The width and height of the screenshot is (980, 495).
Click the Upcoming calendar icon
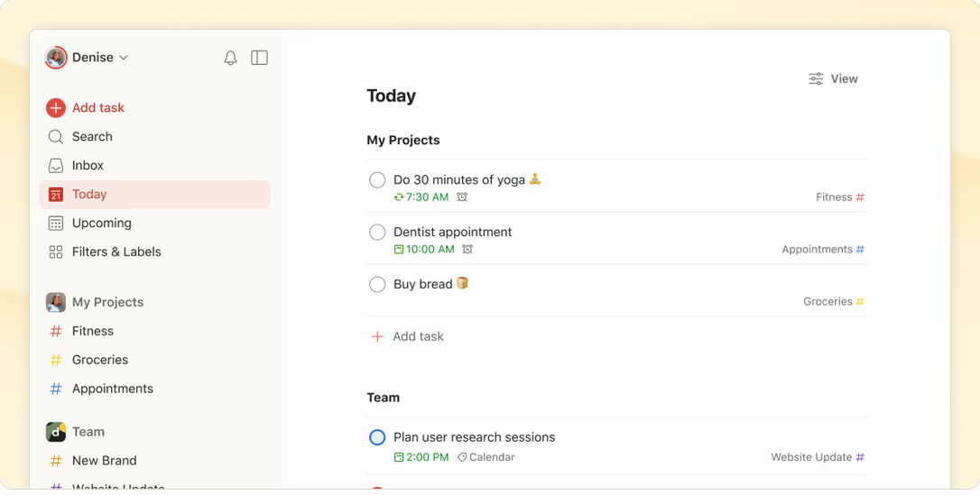(x=56, y=223)
